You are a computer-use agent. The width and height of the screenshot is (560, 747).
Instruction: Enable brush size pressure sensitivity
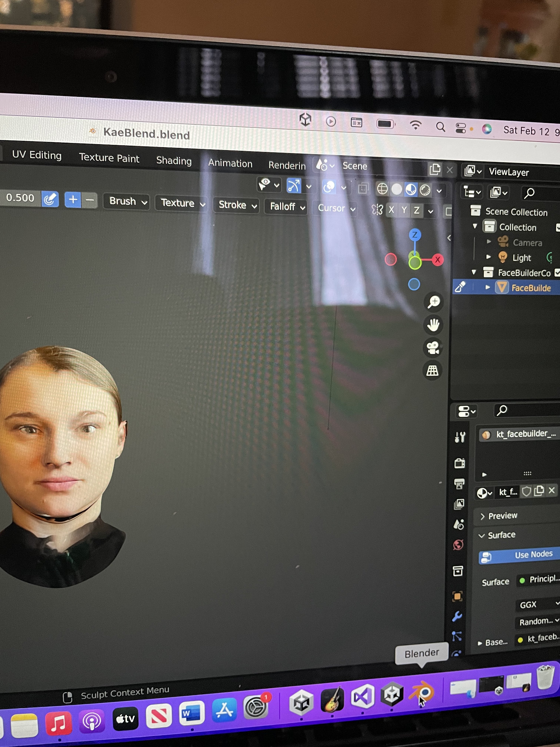coord(50,199)
